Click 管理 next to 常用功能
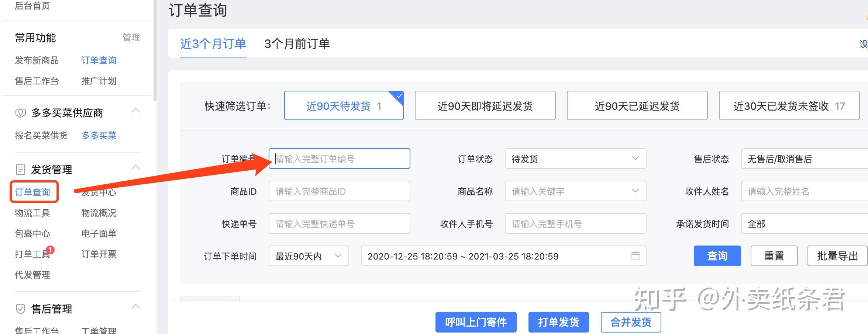 131,37
